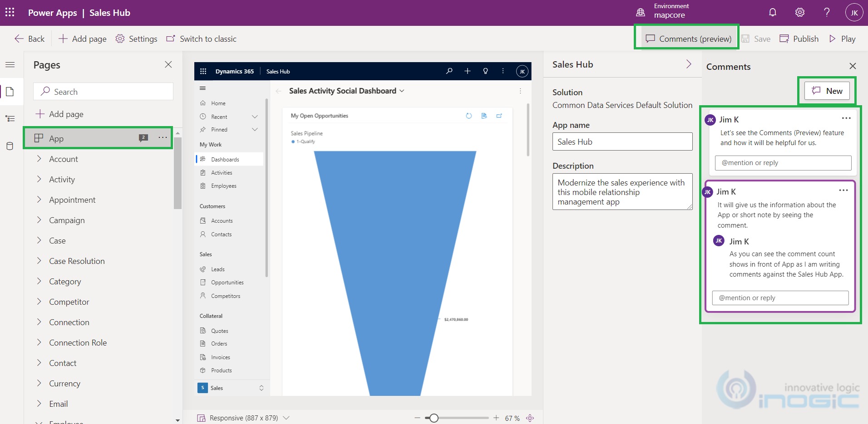Expand the Case Resolution node
This screenshot has width=868, height=424.
point(39,261)
